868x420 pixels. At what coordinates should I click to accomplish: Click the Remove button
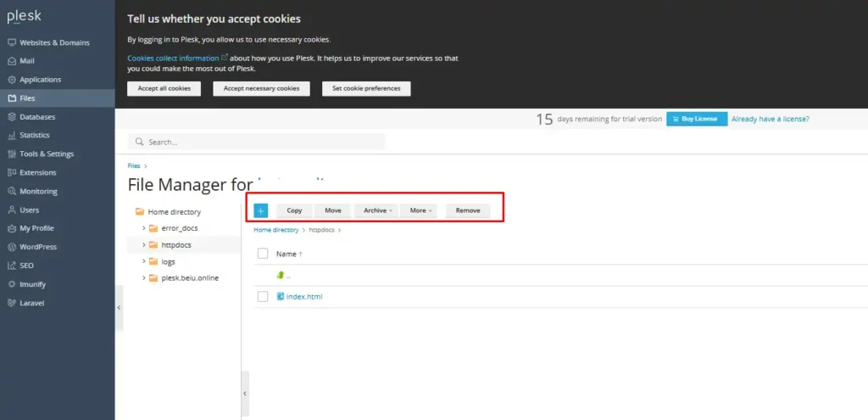468,210
